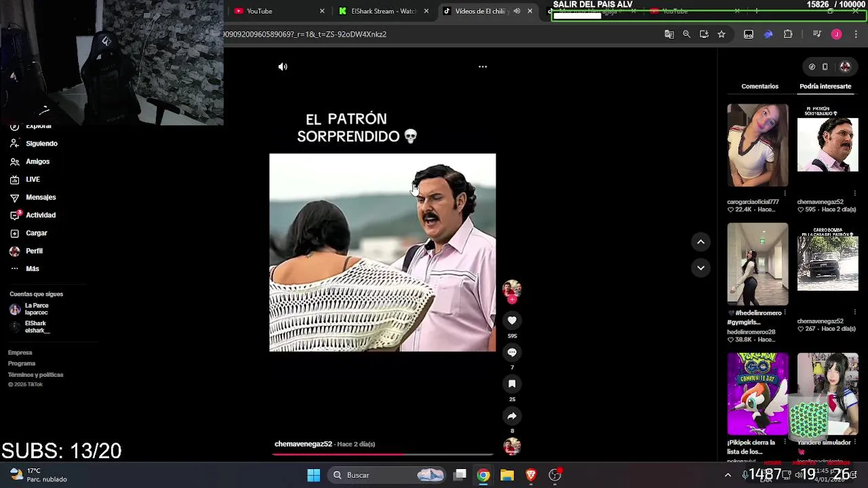Open Mensajes in the sidebar
868x488 pixels.
point(41,197)
